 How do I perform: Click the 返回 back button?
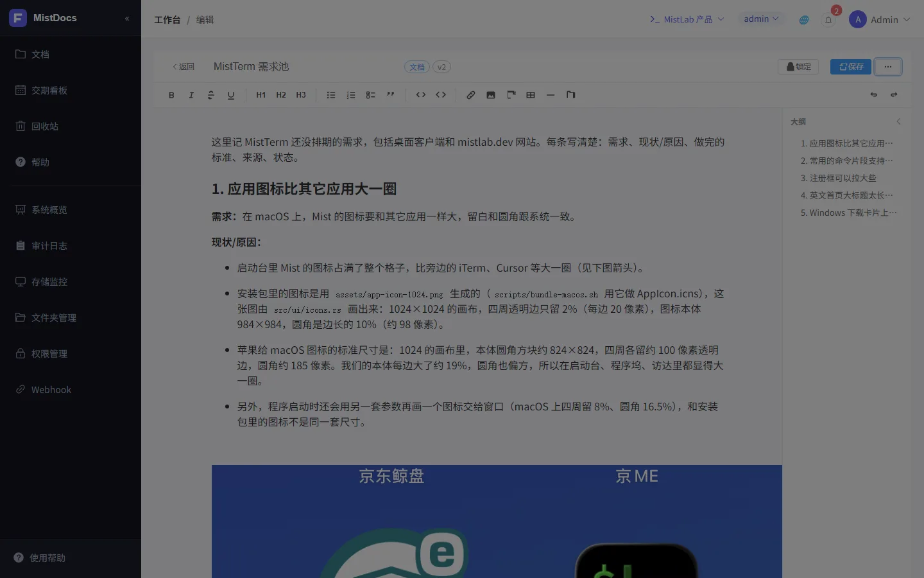184,67
